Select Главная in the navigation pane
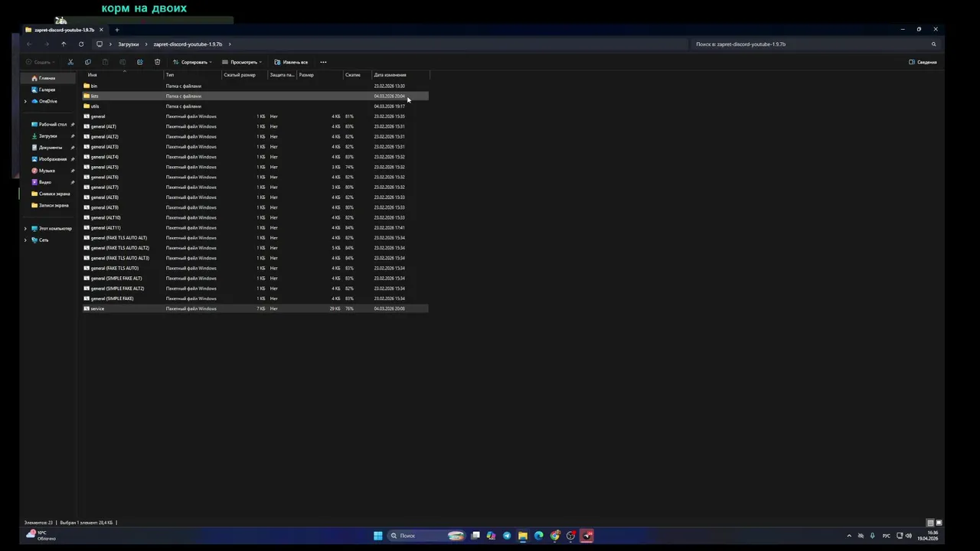Image resolution: width=980 pixels, height=551 pixels. click(x=47, y=78)
